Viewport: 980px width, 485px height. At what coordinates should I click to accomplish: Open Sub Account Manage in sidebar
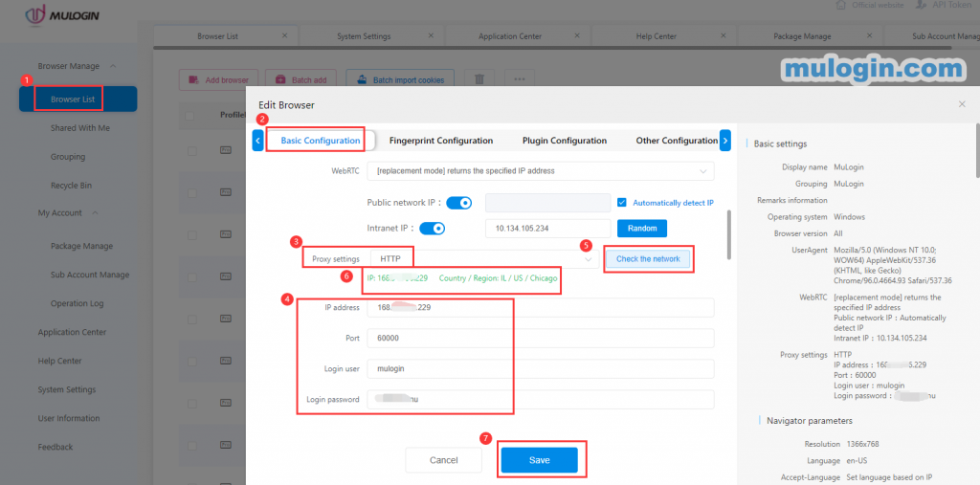(90, 275)
